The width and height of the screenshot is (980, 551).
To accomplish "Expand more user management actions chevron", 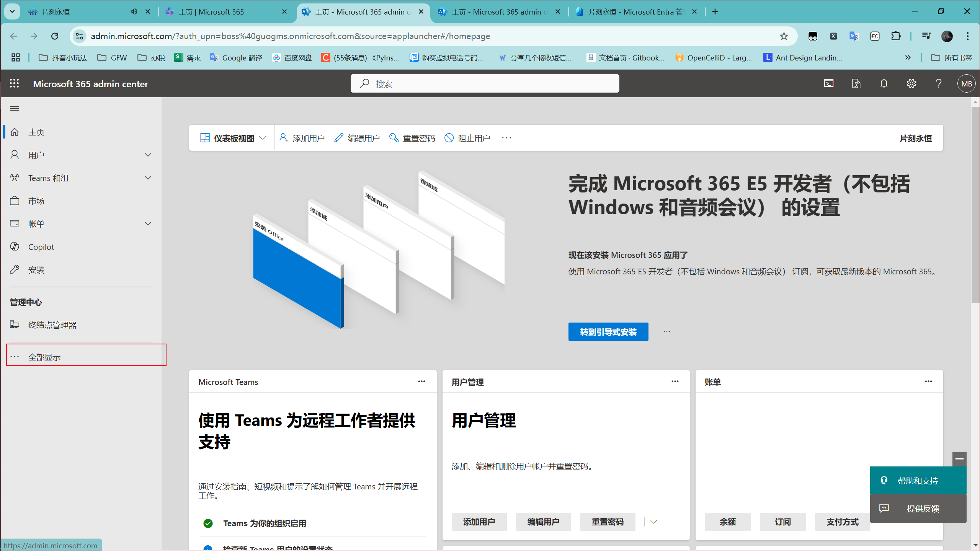I will tap(654, 522).
